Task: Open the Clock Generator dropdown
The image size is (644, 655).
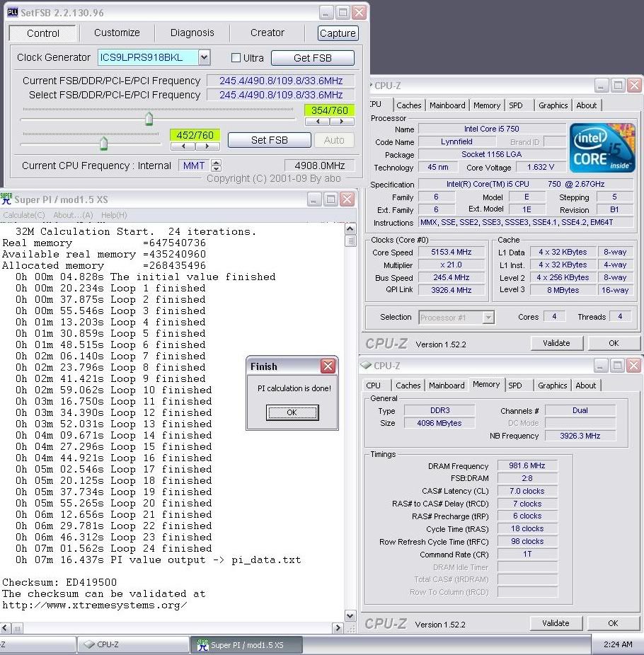Action: (204, 57)
